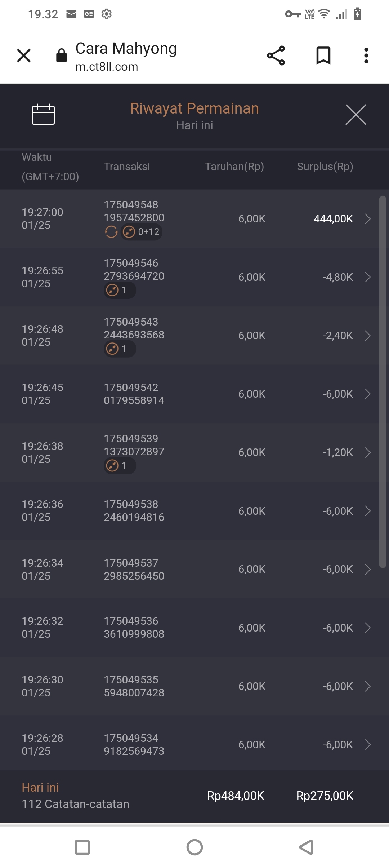Expand the -2,40K surplus record chevron
Viewport: 389px width, 868px height.
pos(367,336)
